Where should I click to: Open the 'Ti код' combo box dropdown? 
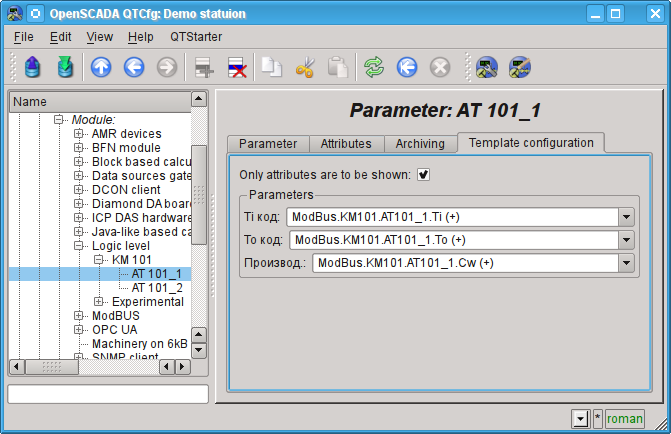(626, 217)
